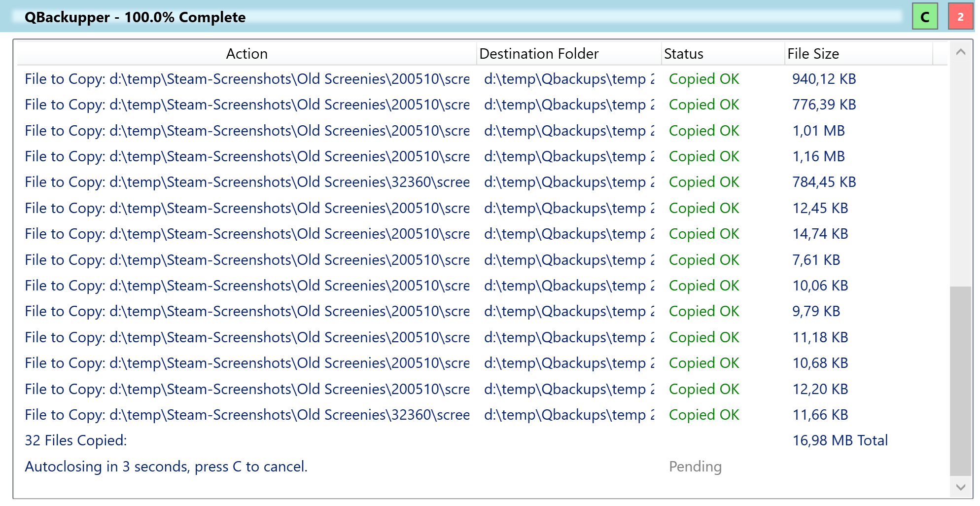Click the File to Copy action in the 12,45 KB row
Screen dimensions: 980x506
pyautogui.click(x=247, y=208)
